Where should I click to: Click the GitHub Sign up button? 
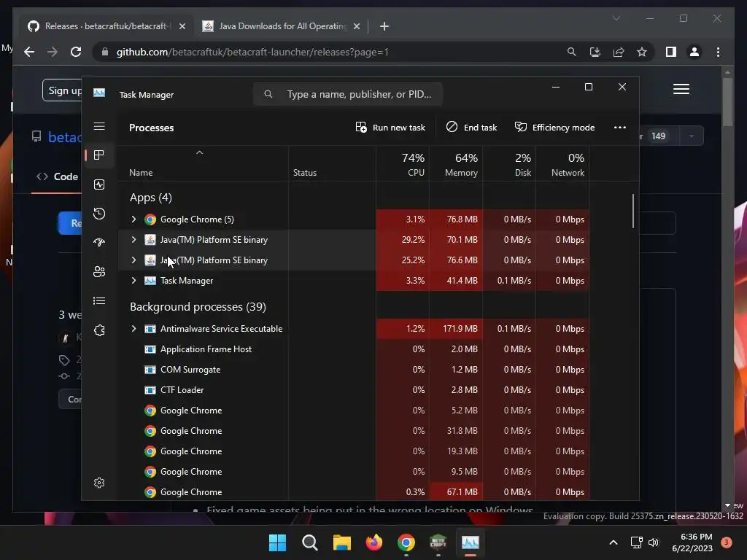(x=64, y=90)
